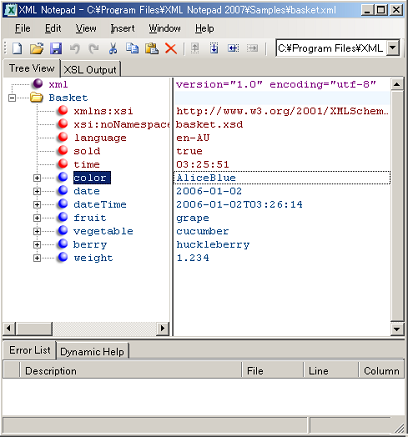Save the file with floppy icon
Screen dimensions: 408x437
pyautogui.click(x=56, y=48)
